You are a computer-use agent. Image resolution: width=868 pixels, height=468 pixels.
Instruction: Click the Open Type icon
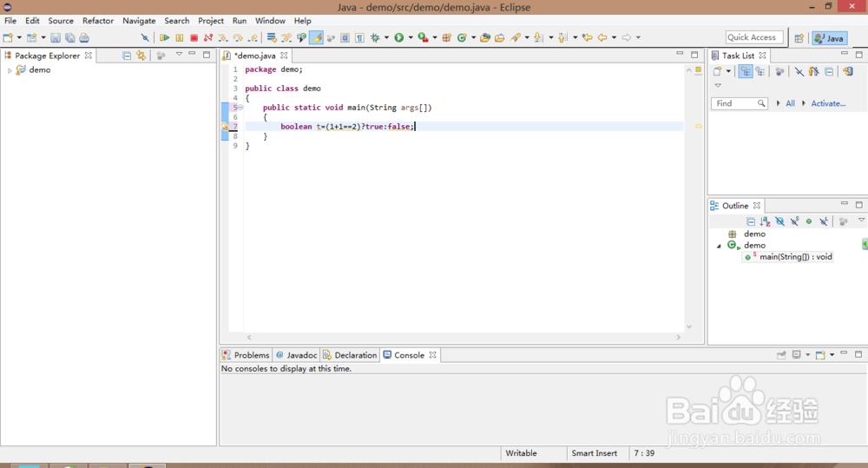point(485,37)
